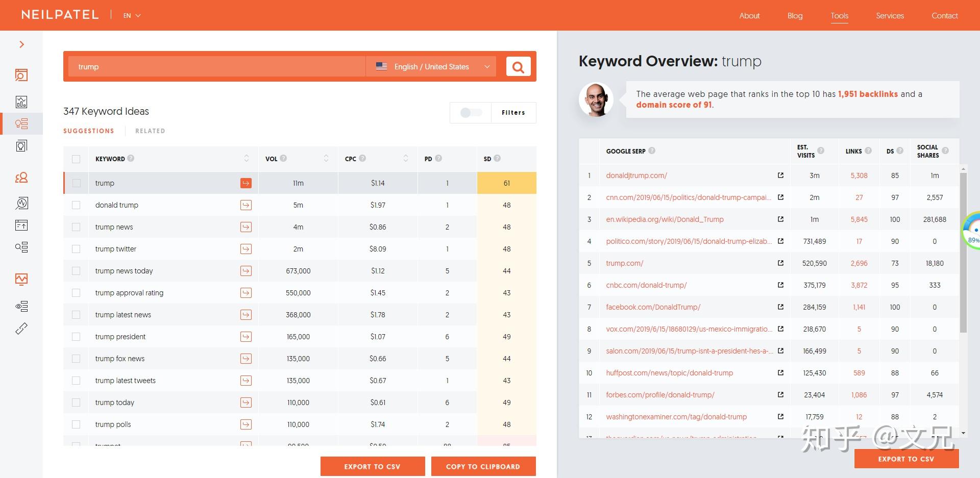Open the pencil-ruler tool icon in the sidebar
The width and height of the screenshot is (980, 478).
tap(21, 329)
